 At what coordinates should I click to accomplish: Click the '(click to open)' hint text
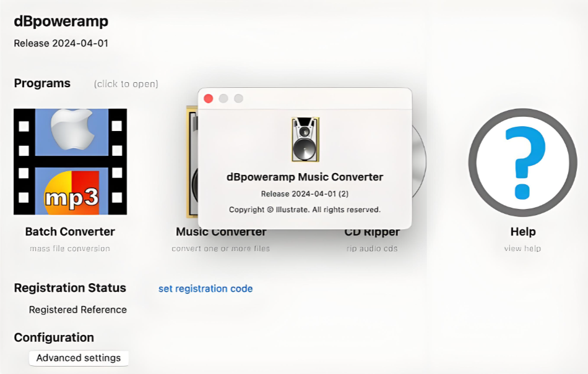click(x=126, y=84)
